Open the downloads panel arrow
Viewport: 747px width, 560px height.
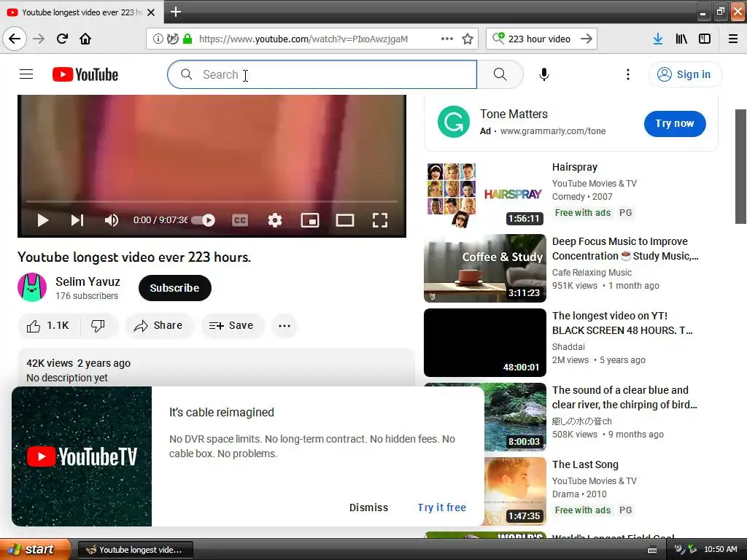pyautogui.click(x=657, y=39)
